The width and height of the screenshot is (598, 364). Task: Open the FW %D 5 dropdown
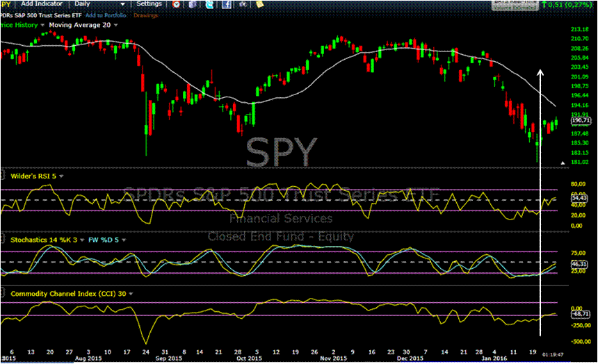pos(124,240)
